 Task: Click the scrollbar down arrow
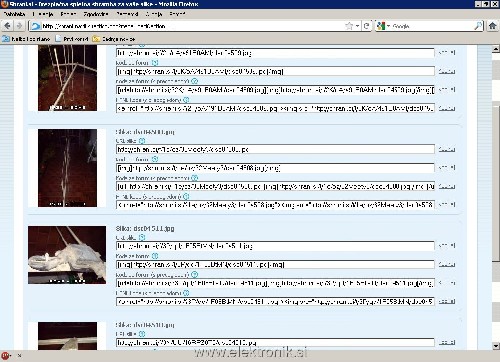(496, 346)
